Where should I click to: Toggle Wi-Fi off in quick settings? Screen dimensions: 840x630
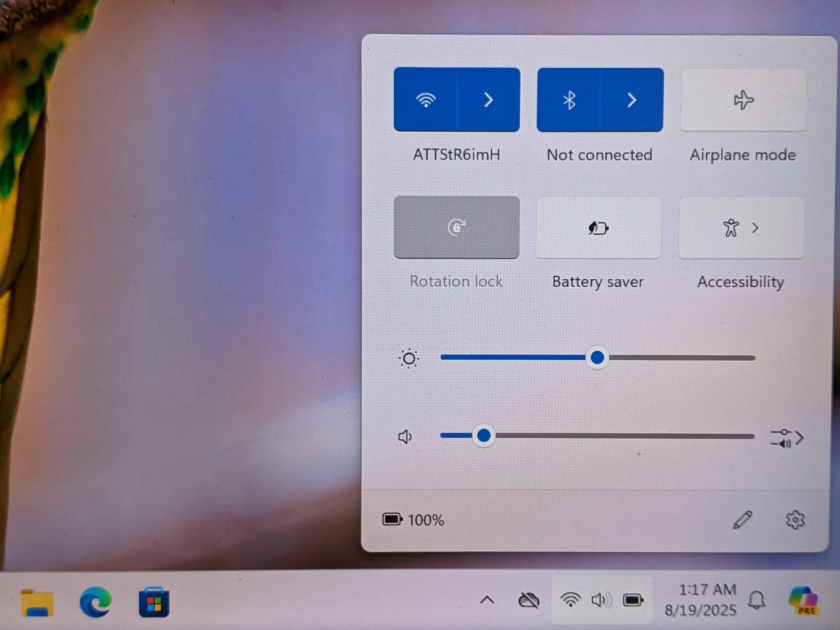(426, 100)
